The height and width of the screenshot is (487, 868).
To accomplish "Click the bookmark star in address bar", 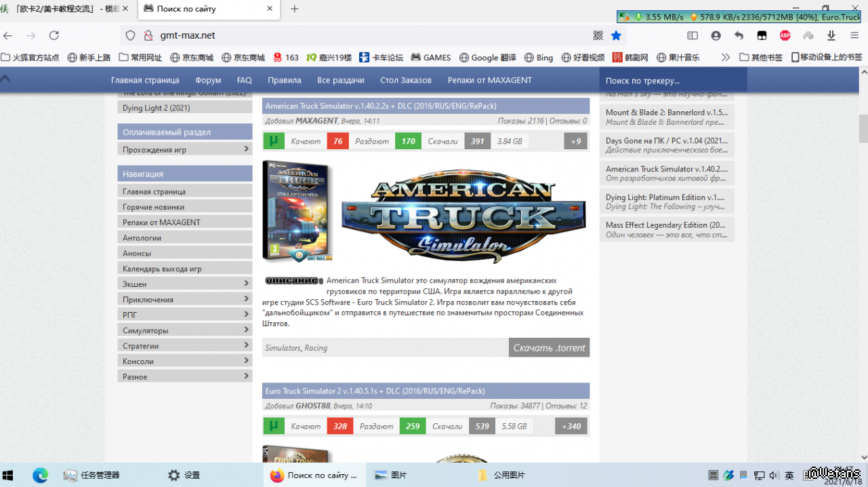I will click(616, 35).
